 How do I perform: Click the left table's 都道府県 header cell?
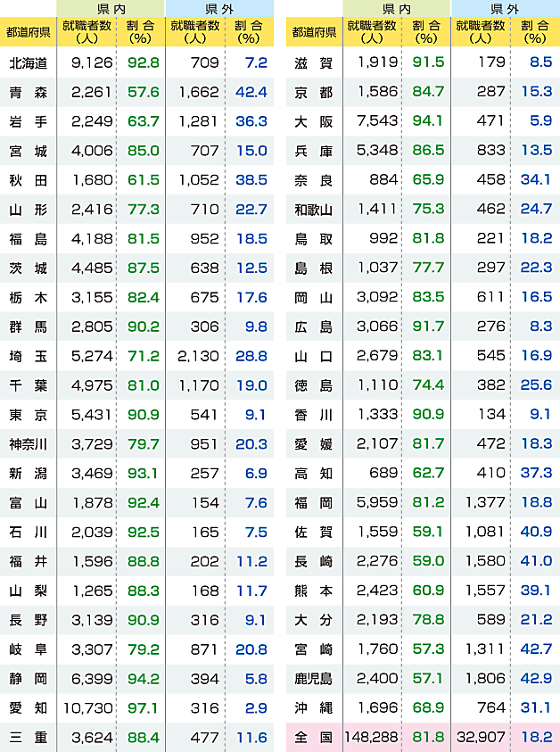pyautogui.click(x=28, y=33)
